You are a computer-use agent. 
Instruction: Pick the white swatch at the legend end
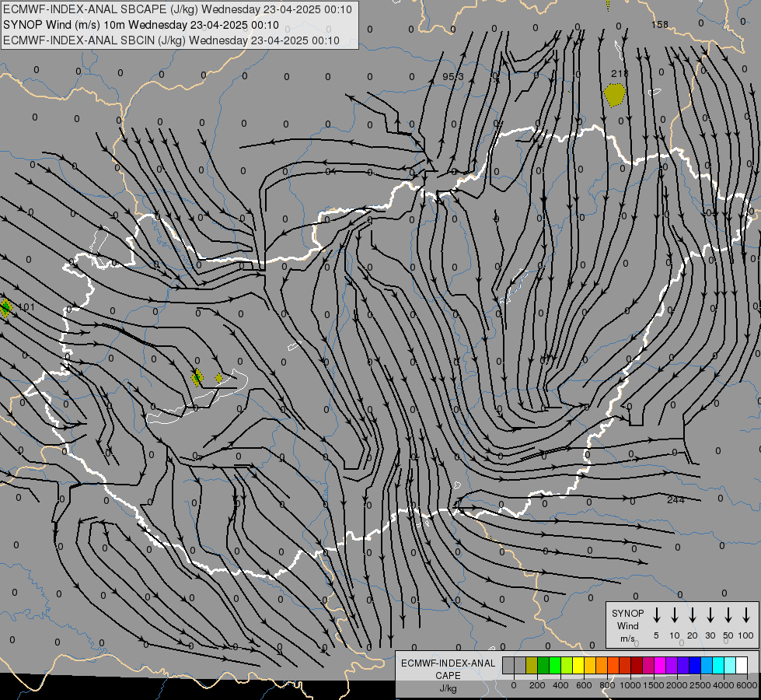coord(742,665)
